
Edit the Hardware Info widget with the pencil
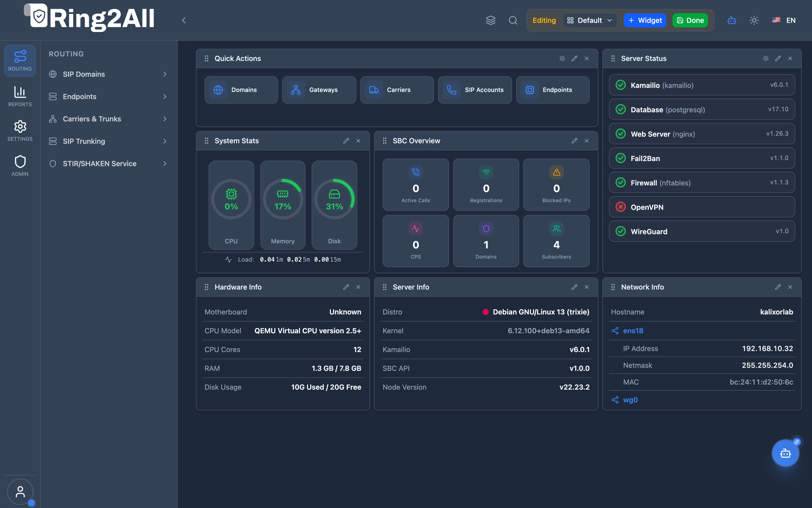[x=346, y=287]
